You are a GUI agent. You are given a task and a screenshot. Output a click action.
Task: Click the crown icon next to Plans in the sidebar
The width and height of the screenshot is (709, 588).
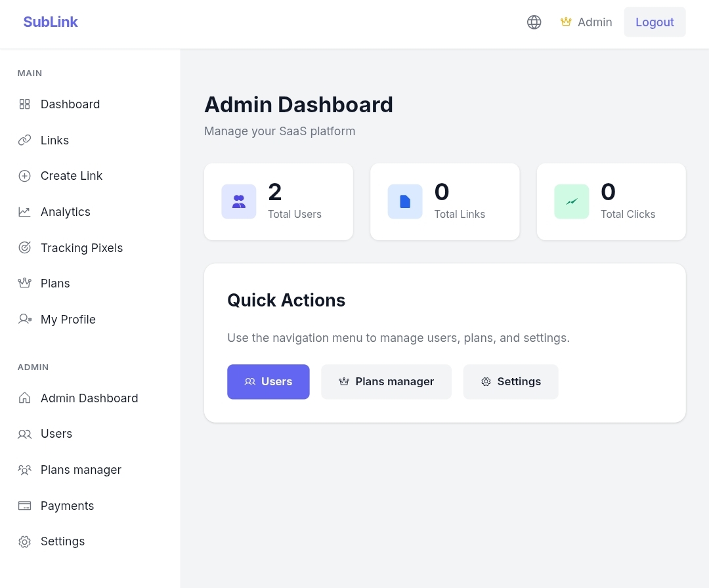click(24, 283)
